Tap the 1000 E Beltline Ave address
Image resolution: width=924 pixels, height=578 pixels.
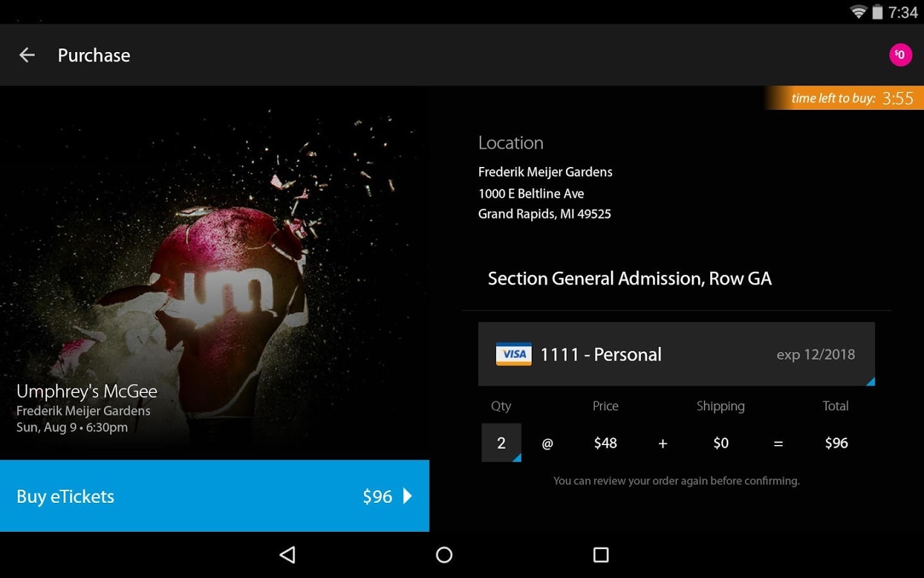click(x=531, y=193)
